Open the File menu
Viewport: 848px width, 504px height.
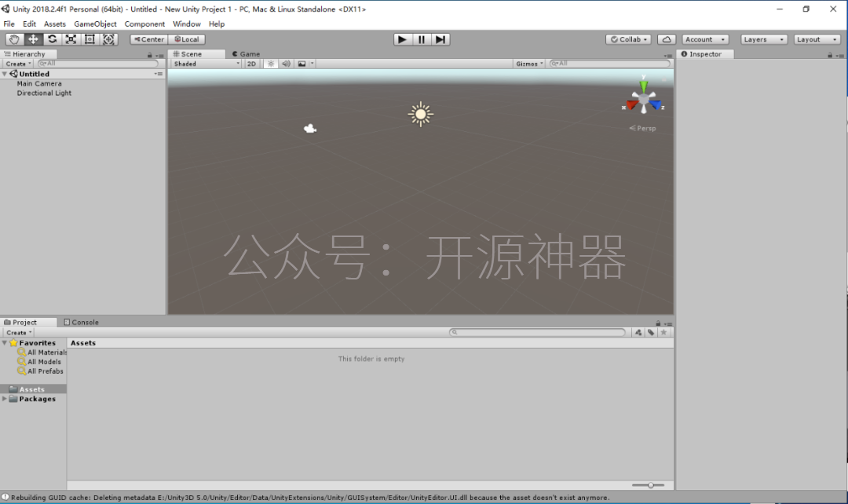pyautogui.click(x=9, y=24)
